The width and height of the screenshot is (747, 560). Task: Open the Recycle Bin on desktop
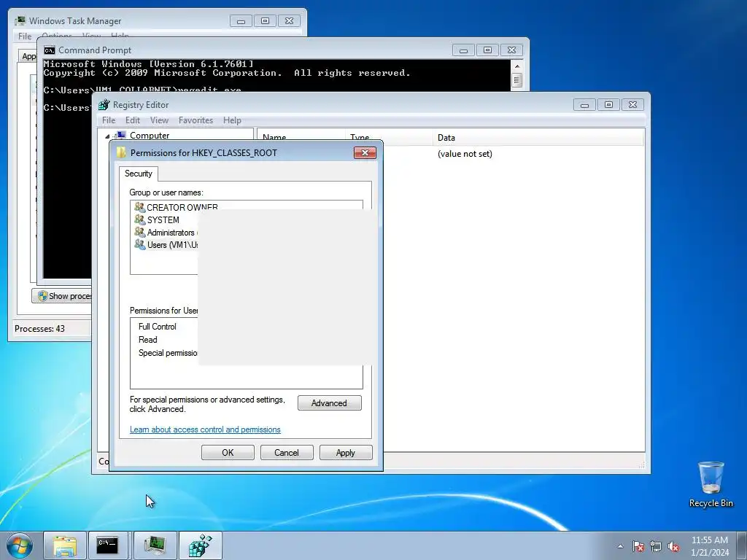711,484
